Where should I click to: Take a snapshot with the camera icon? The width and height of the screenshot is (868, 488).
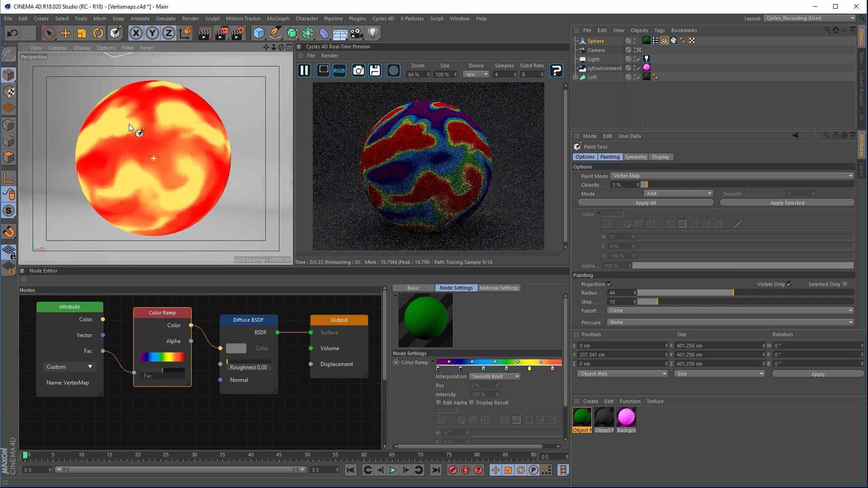point(358,70)
